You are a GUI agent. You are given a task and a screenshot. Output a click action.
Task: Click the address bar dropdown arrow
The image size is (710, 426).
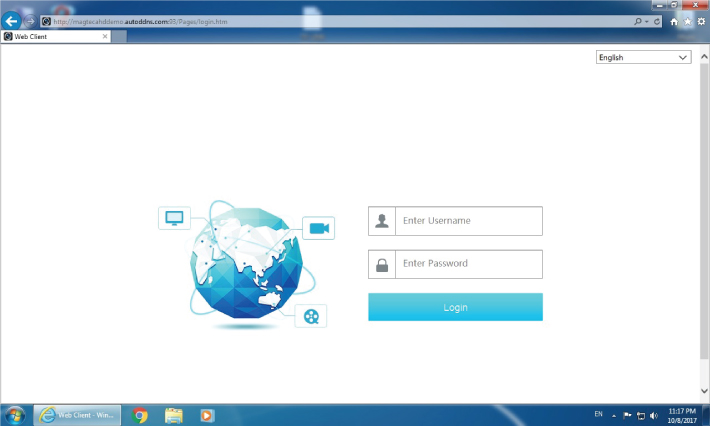(647, 21)
